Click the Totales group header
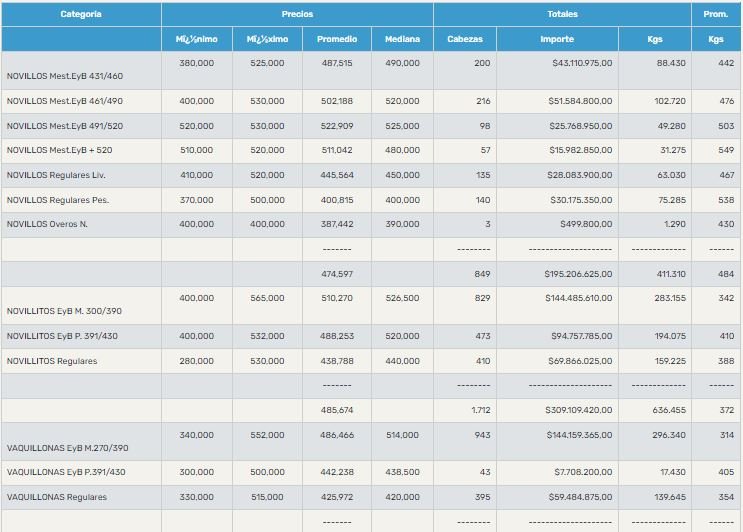The image size is (743, 532). click(561, 15)
